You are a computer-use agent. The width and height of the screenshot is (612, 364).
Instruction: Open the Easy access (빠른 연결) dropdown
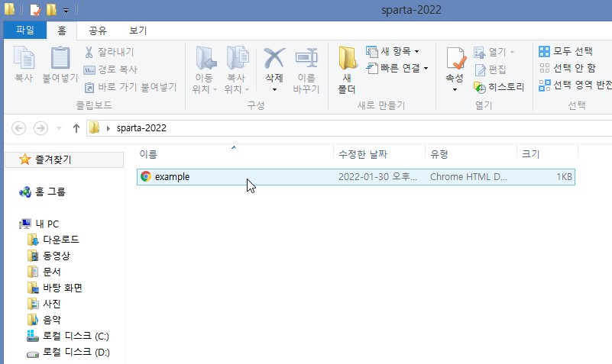click(x=397, y=68)
